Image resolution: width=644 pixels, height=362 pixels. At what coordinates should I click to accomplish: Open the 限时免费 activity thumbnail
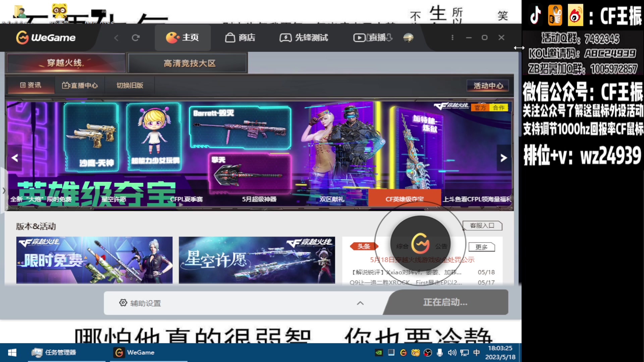94,260
